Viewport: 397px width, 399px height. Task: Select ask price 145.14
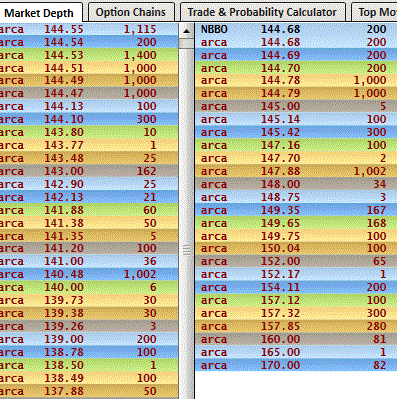[280, 119]
